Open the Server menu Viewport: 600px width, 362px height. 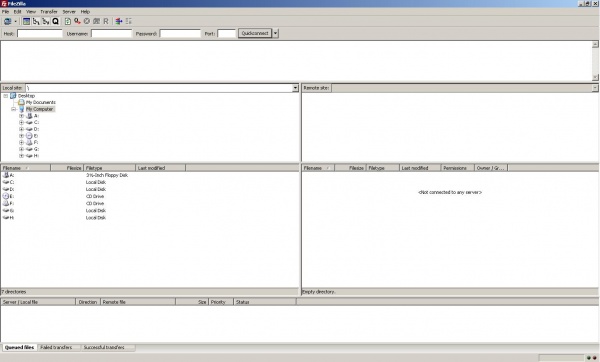click(69, 12)
